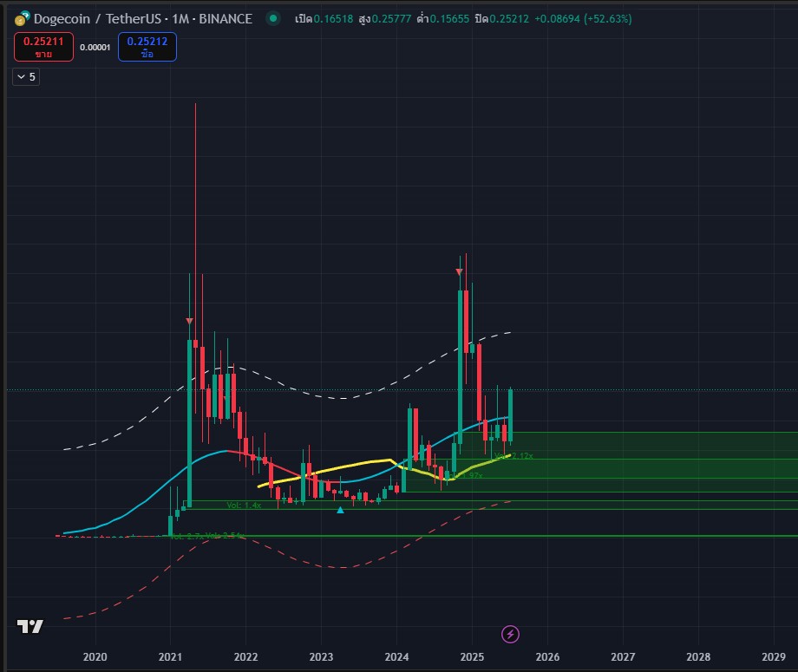Click the 2023 label on time axis

321,656
